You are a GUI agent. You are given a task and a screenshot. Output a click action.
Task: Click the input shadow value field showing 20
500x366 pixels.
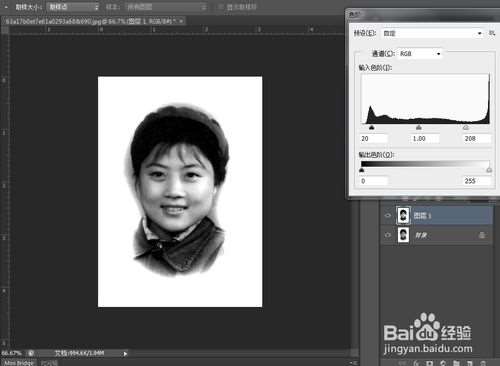[x=374, y=138]
